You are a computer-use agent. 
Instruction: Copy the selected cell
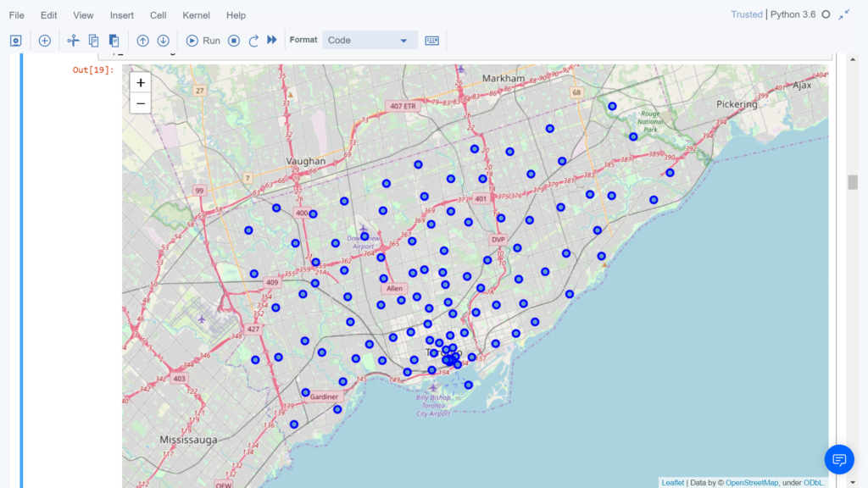click(93, 40)
